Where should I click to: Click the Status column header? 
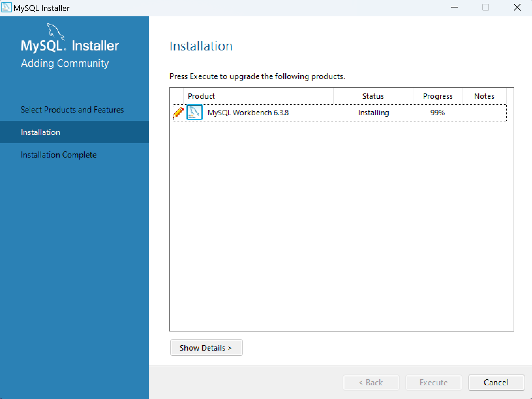tap(373, 96)
